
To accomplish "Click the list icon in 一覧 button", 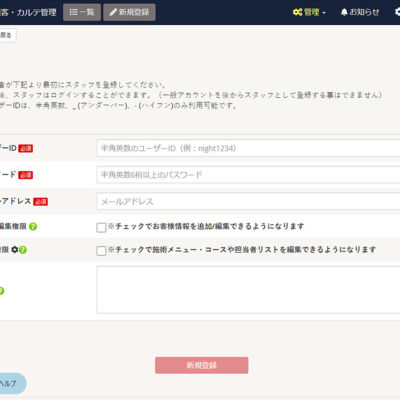I will pyautogui.click(x=73, y=12).
